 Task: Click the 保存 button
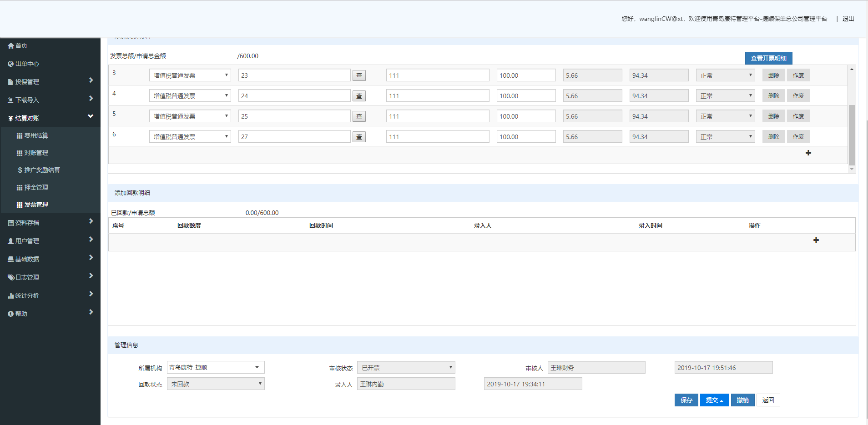686,400
